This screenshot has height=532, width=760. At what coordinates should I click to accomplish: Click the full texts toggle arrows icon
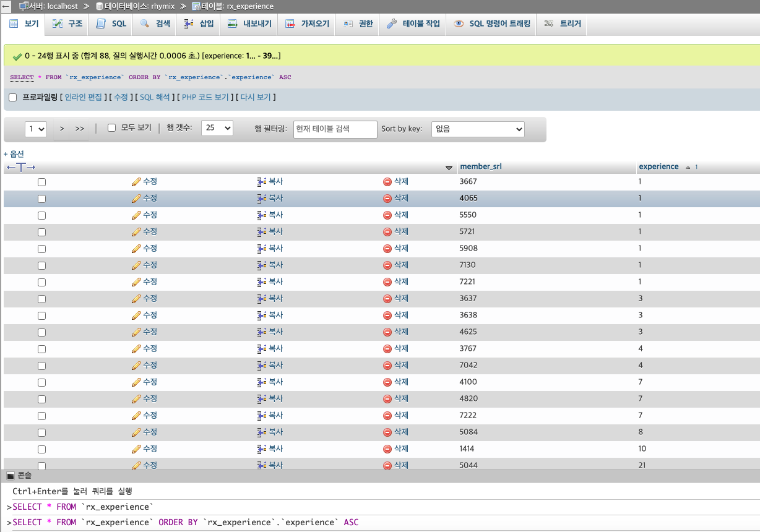(21, 168)
